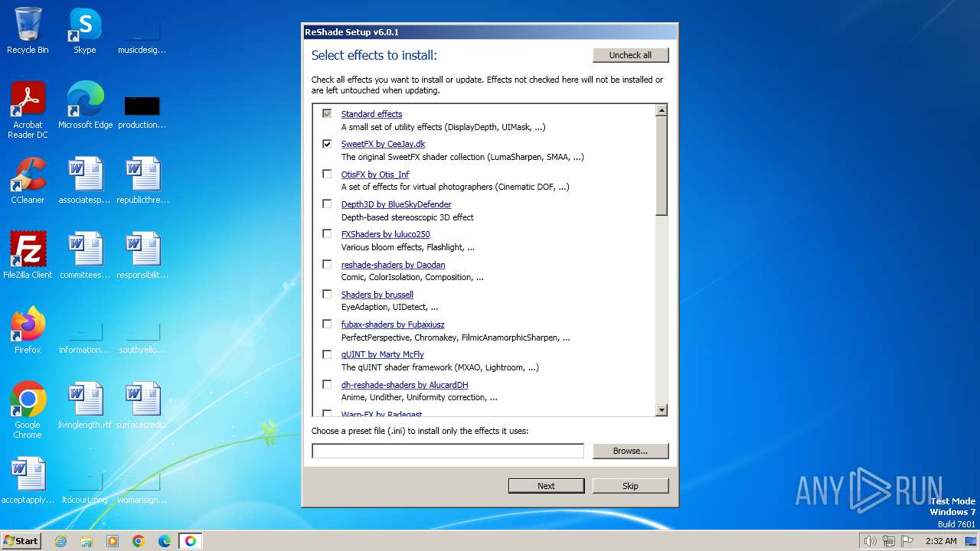
Task: Click the preset file path field
Action: tap(448, 451)
